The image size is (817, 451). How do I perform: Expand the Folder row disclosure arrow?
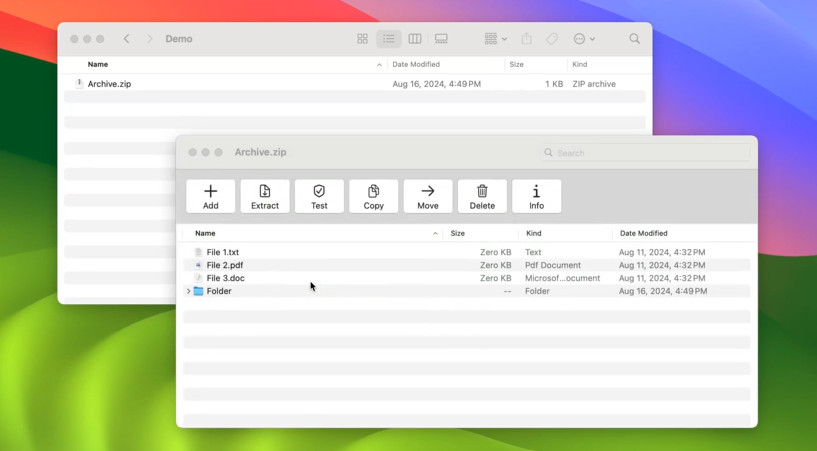188,291
